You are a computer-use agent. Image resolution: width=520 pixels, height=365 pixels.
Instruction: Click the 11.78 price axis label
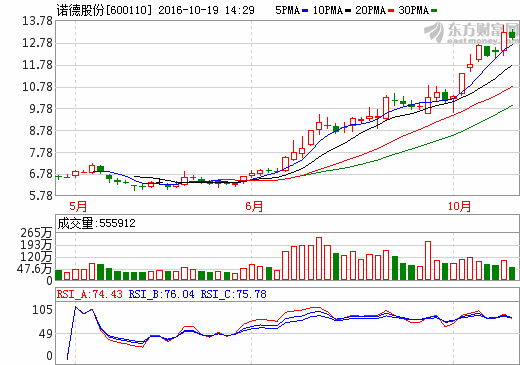coord(38,65)
